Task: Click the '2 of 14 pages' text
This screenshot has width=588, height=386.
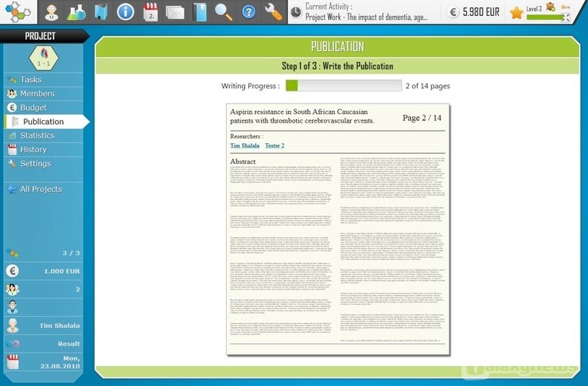Action: 427,86
